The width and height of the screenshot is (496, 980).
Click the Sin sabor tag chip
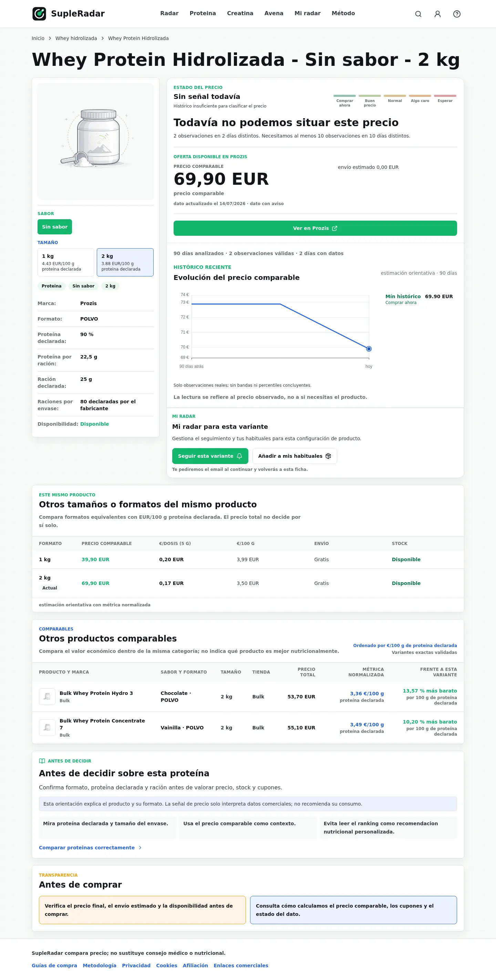(x=83, y=286)
